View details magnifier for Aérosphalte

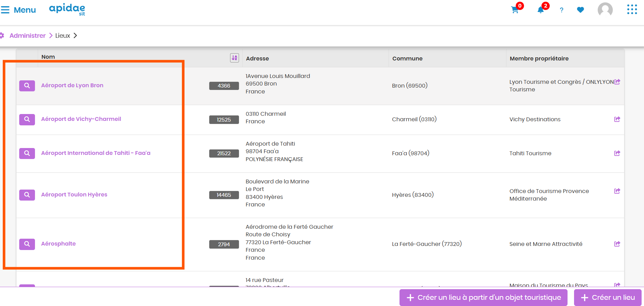point(27,244)
